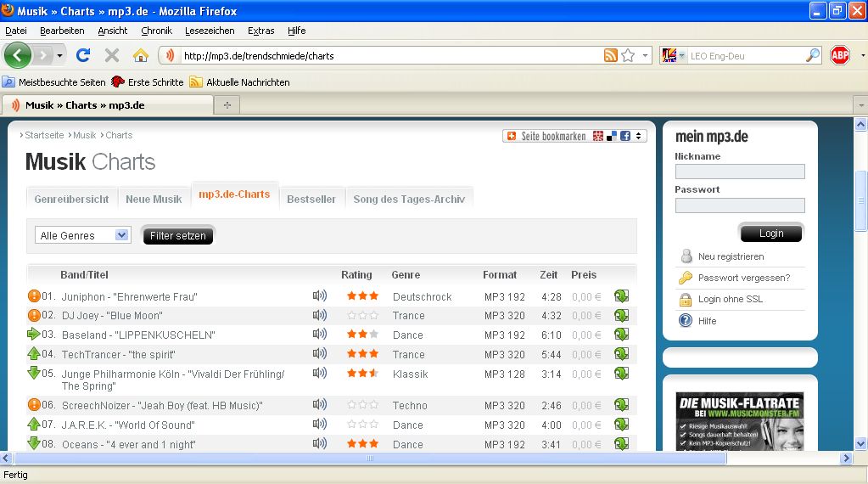Viewport: 868px width, 484px height.
Task: Click the vertical scrollbar down arrow
Action: (861, 443)
